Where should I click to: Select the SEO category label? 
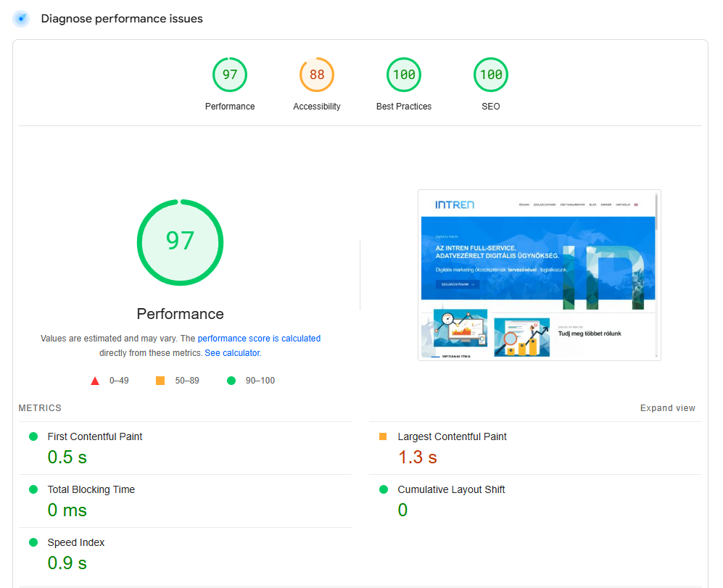[x=491, y=107]
